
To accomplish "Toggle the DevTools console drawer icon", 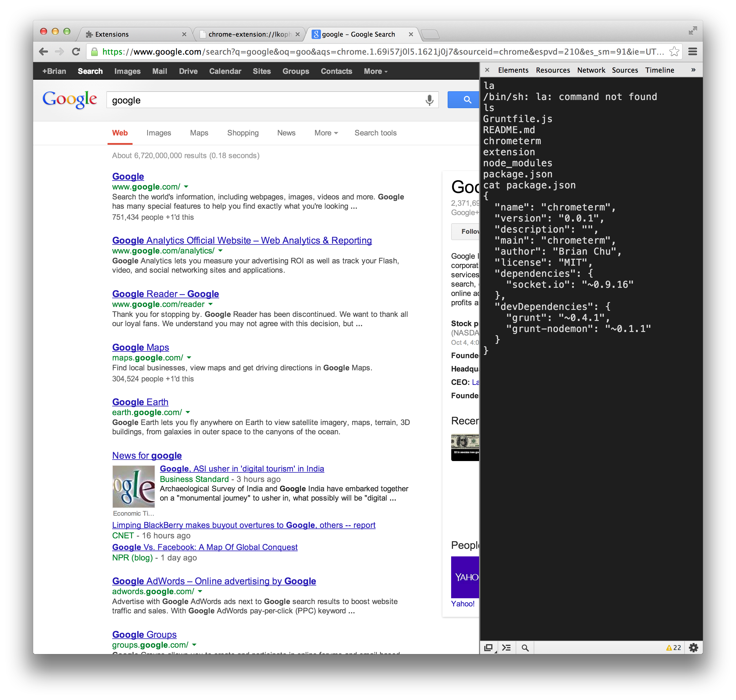I will tap(506, 648).
